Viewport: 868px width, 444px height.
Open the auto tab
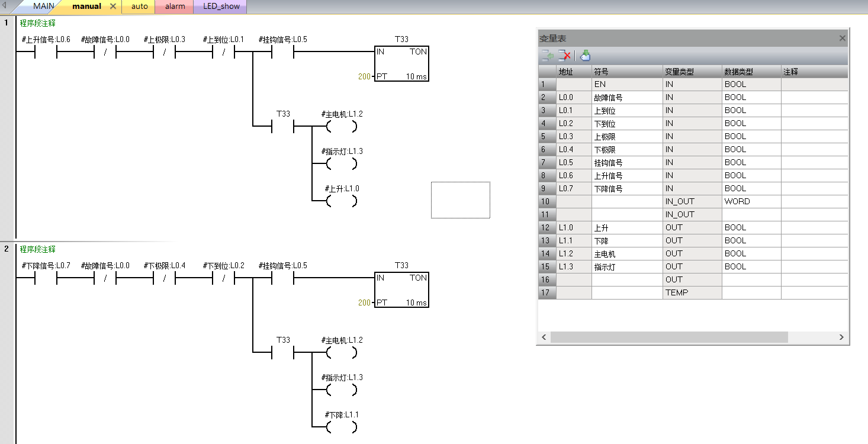139,7
